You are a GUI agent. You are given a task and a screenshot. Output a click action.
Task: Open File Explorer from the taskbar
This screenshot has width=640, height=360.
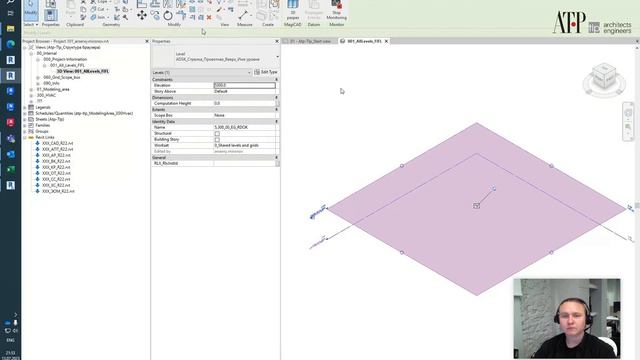(11, 28)
